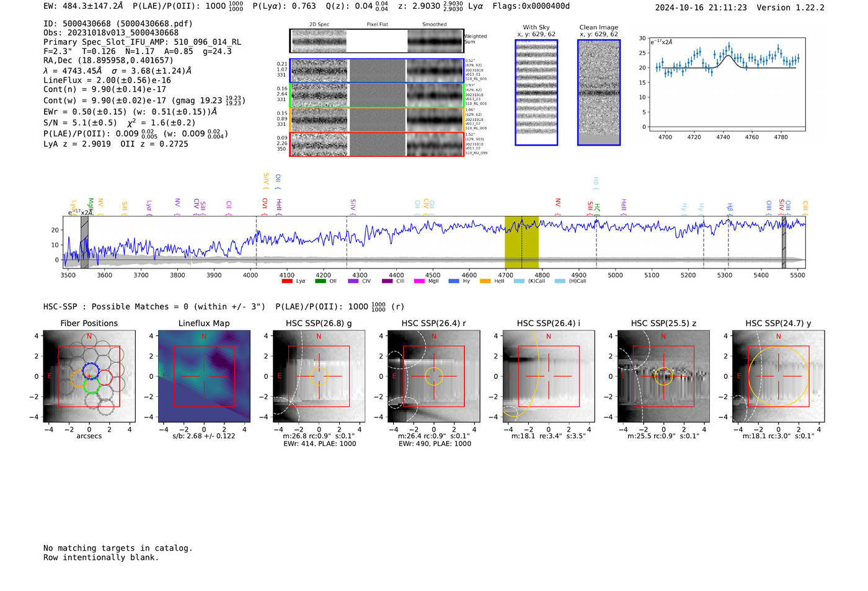Click the (H)CaII legend swatch
Screen dimensions: 868x591
(560, 281)
